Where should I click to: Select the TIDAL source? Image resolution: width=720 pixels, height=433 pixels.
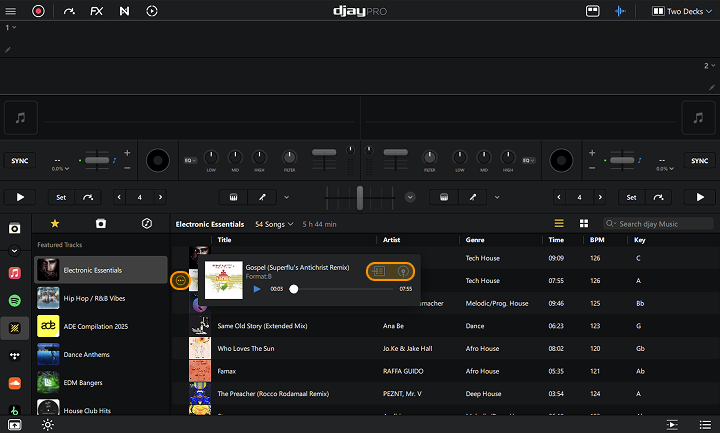tap(15, 356)
